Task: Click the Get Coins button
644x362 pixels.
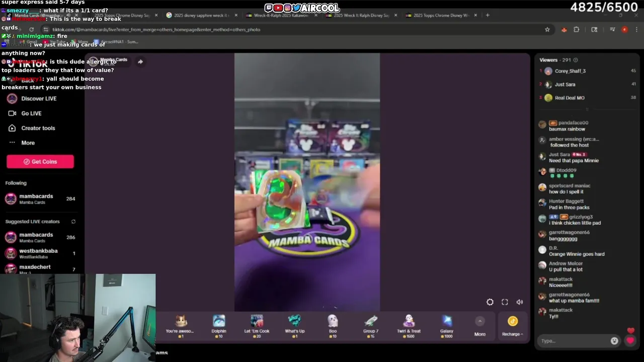Action: (x=40, y=161)
